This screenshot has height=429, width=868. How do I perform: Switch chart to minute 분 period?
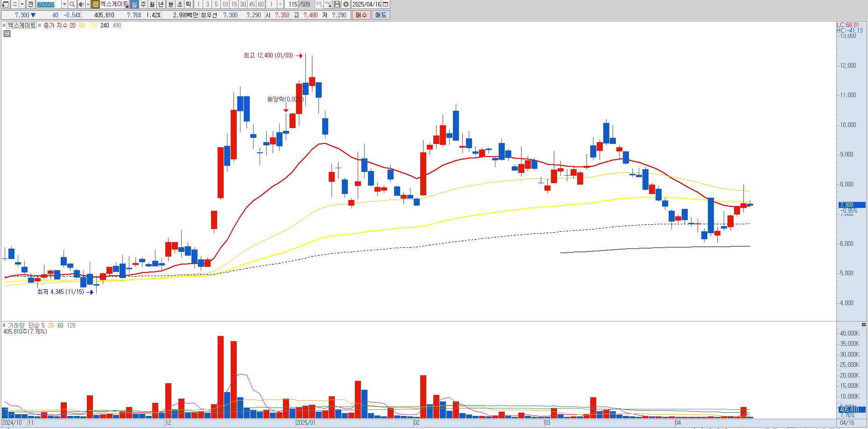tap(170, 4)
